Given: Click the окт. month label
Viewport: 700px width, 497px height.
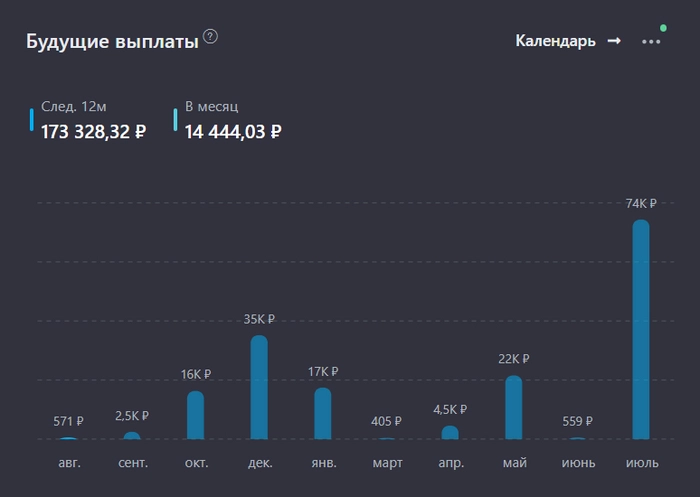Looking at the screenshot, I should tap(196, 463).
